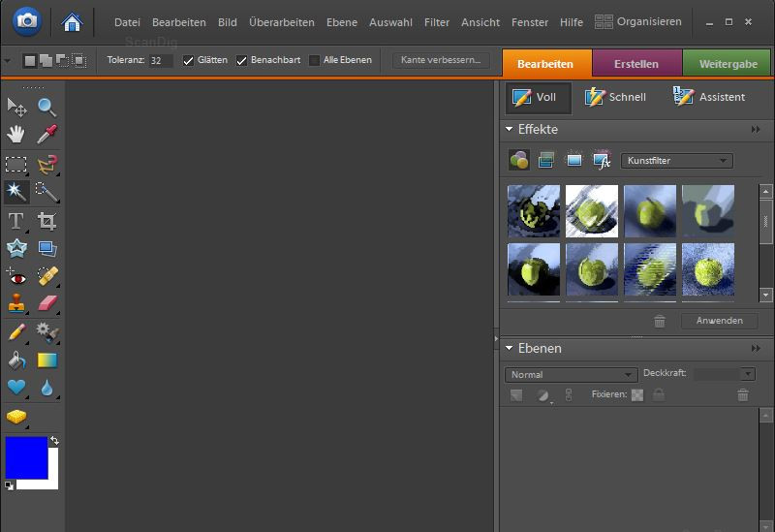Select the Horizontal Type tool
Screen dimensions: 775x532
(16, 221)
